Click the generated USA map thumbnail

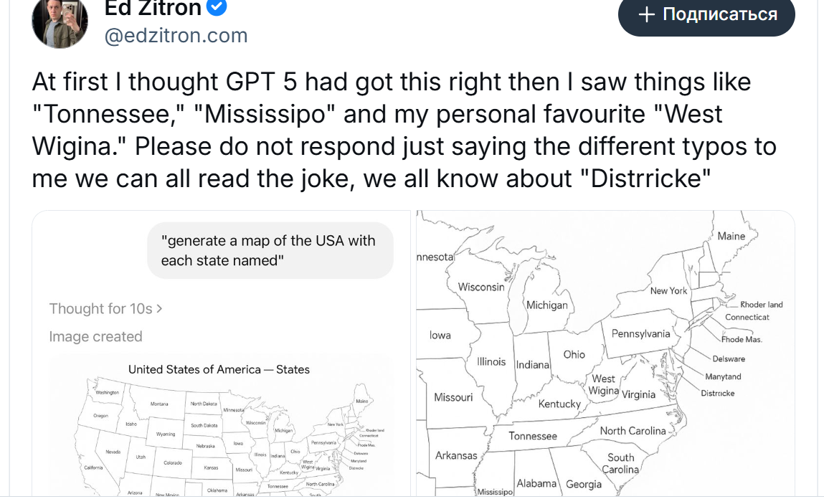[219, 427]
